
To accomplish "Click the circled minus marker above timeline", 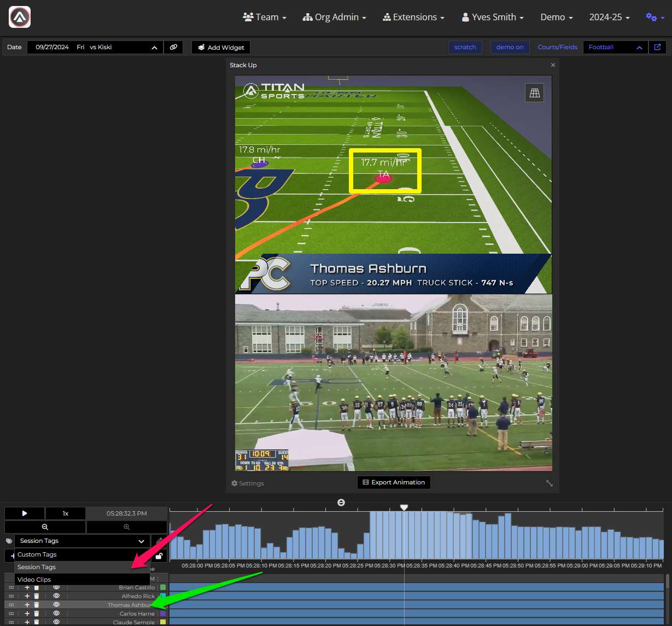I will click(341, 502).
